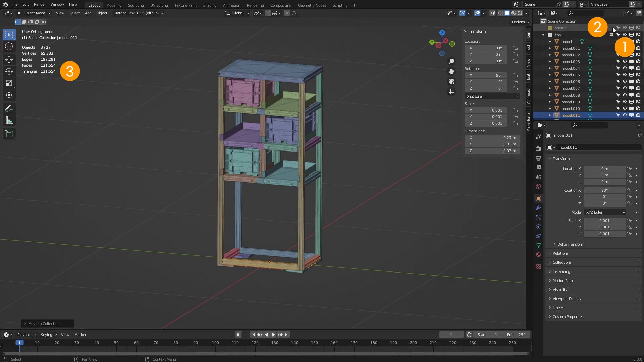Switch to the UV Editing workspace tab
Screen dimensions: 644x362
pos(159,5)
